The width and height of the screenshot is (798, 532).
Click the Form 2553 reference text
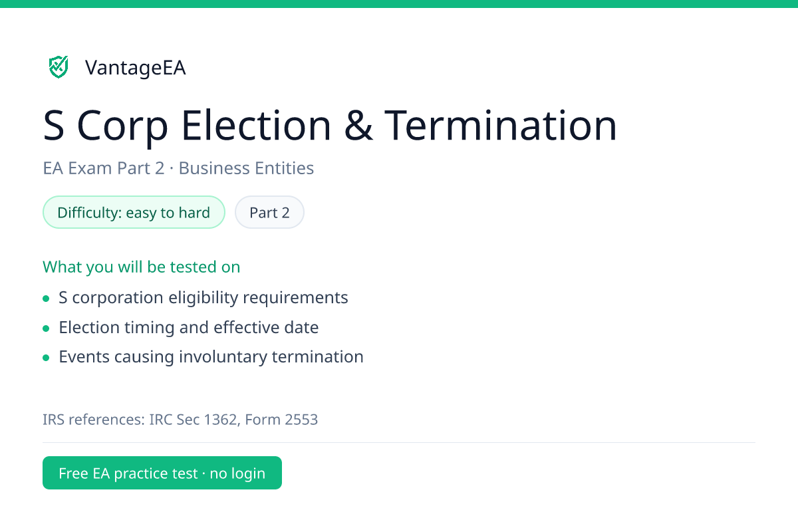(x=281, y=420)
